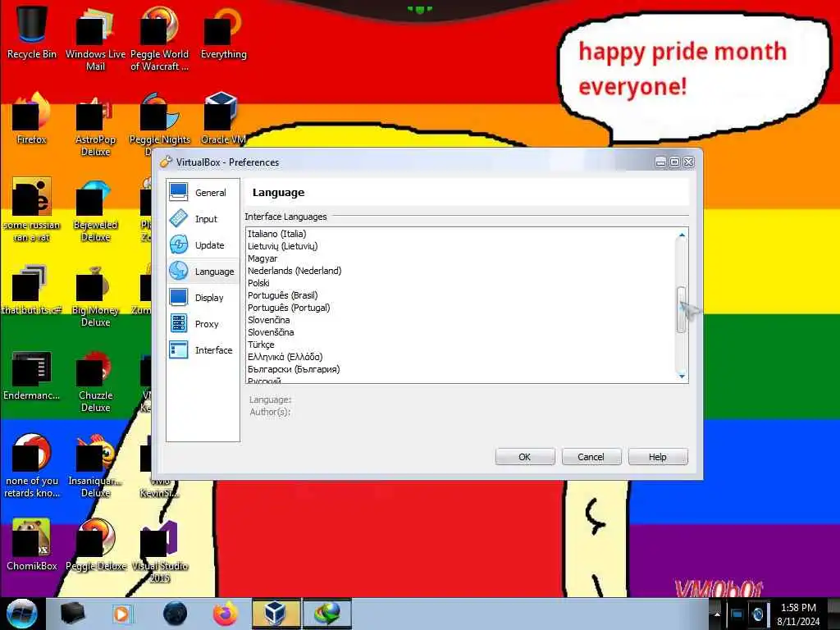Switch to VirtualBox taskbar button

pos(276,614)
